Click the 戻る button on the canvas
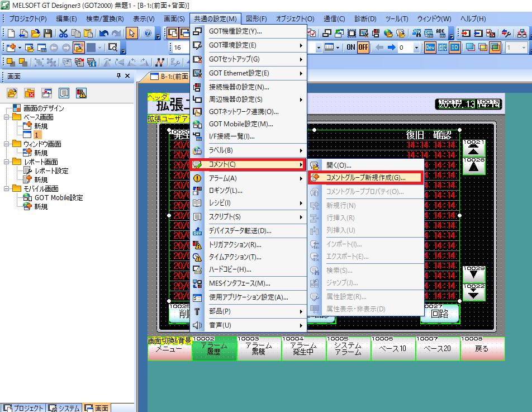 [x=482, y=349]
